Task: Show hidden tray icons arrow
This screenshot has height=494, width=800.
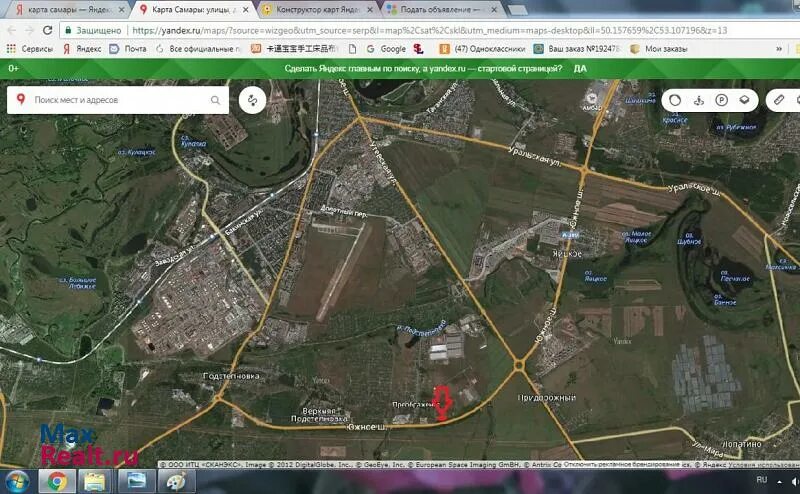Action: pyautogui.click(x=779, y=481)
